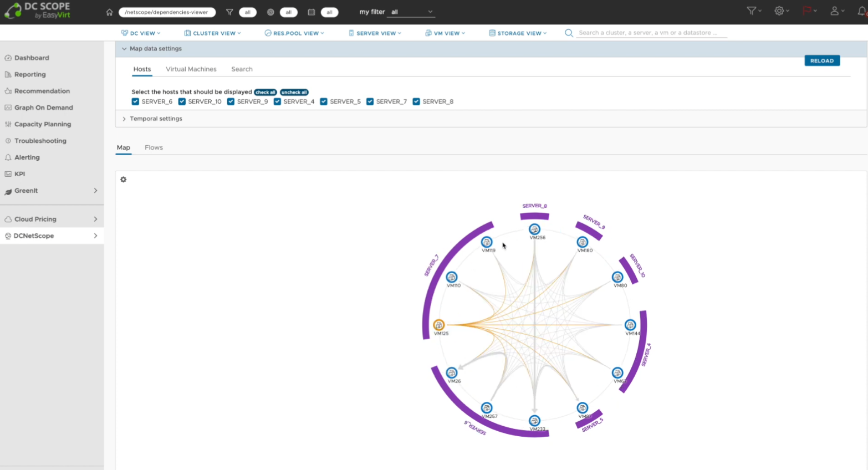Switch to the Flows tab
This screenshot has height=470, width=868.
coord(154,147)
